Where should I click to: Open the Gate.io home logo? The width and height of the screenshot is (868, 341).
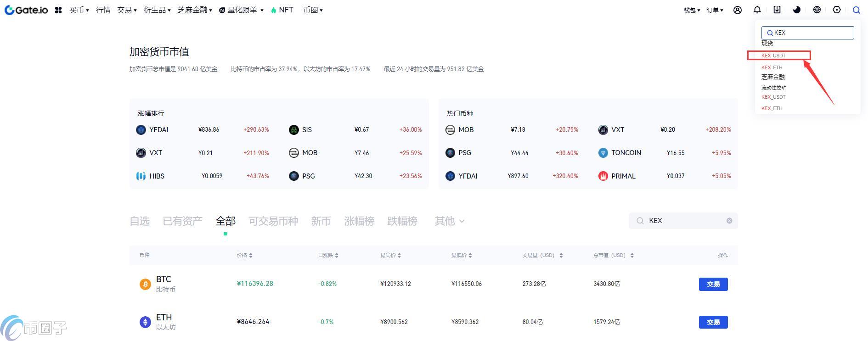tap(26, 10)
